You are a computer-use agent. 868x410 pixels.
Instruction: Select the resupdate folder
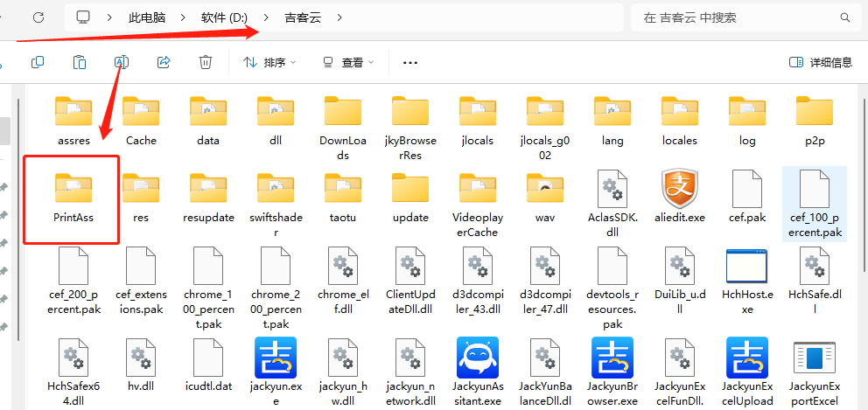tap(208, 198)
